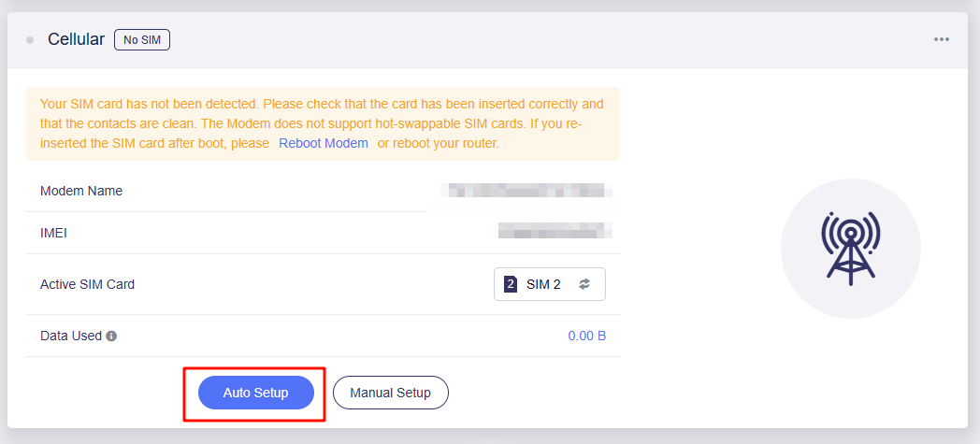Select the IMEI label
The image size is (980, 444).
[53, 233]
